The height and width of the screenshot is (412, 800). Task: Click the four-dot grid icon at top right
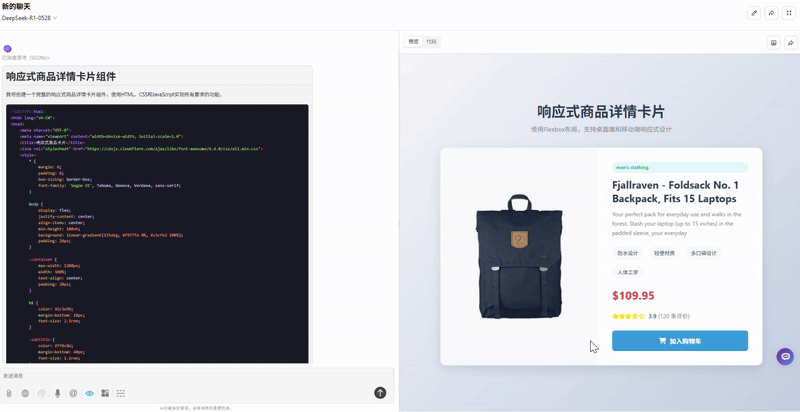(x=789, y=13)
